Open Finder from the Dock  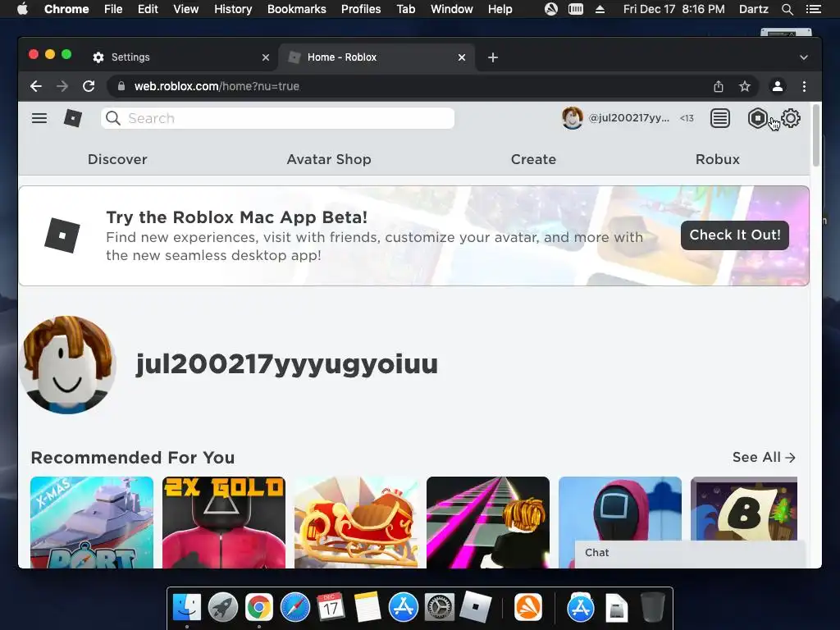click(187, 608)
